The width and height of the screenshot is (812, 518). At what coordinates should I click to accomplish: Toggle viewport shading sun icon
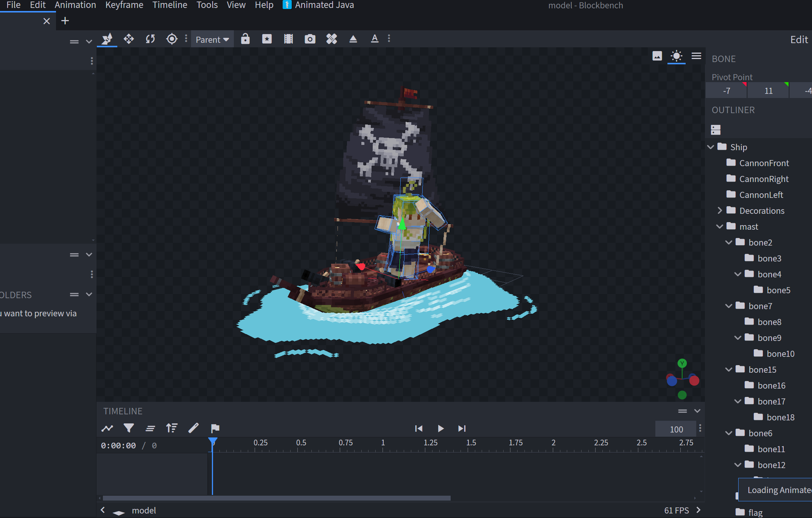pyautogui.click(x=676, y=56)
